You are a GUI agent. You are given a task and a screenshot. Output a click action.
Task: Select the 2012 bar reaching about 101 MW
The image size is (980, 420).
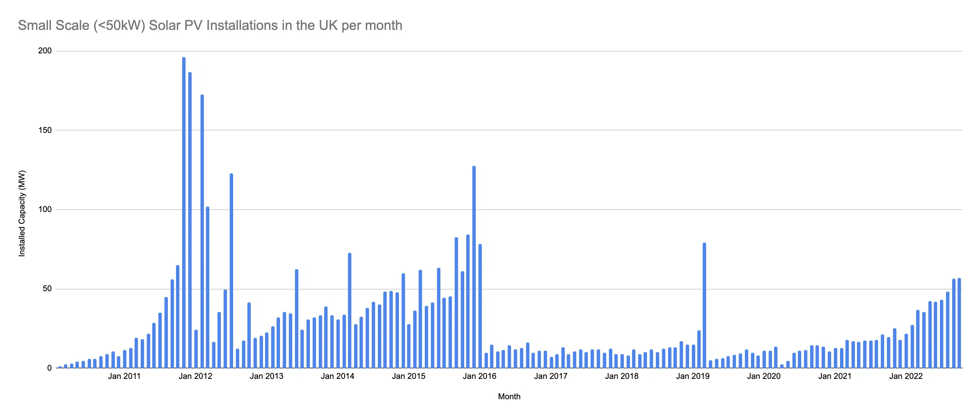coord(208,287)
